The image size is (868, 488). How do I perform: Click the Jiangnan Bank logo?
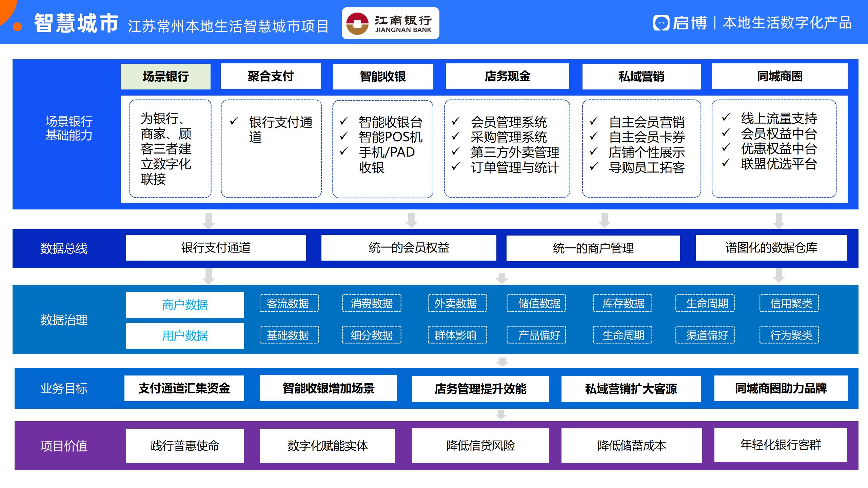(x=390, y=23)
